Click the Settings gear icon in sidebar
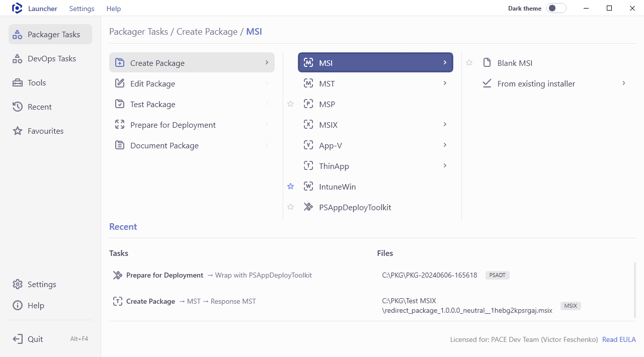 (18, 284)
